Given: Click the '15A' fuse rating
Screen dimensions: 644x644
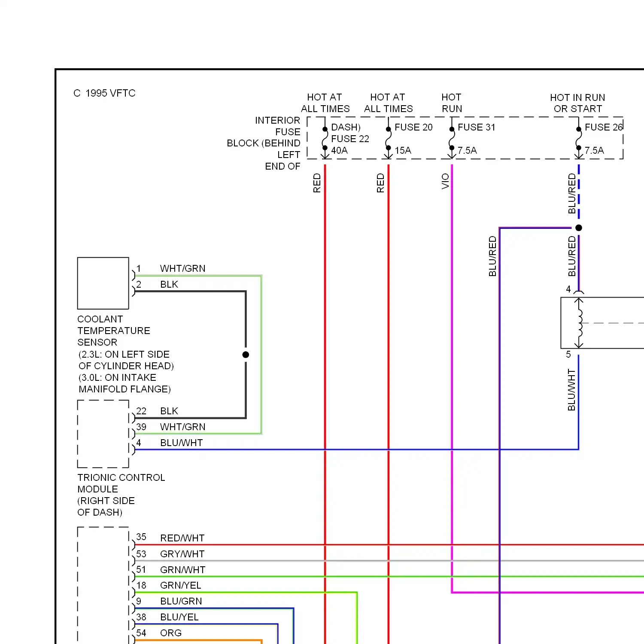Looking at the screenshot, I should pyautogui.click(x=403, y=150).
